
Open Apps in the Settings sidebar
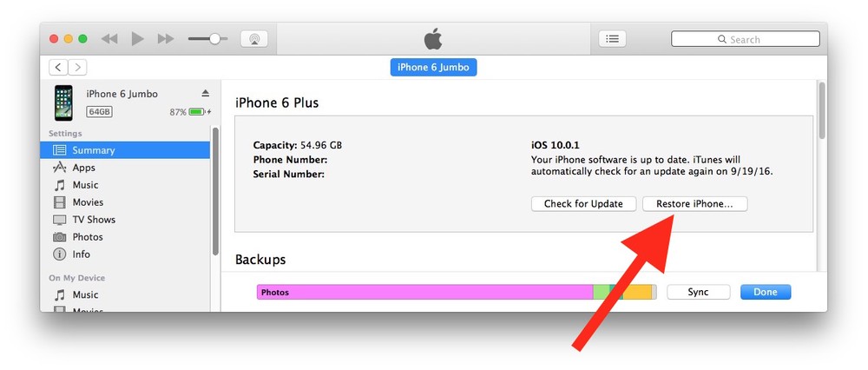[x=84, y=168]
